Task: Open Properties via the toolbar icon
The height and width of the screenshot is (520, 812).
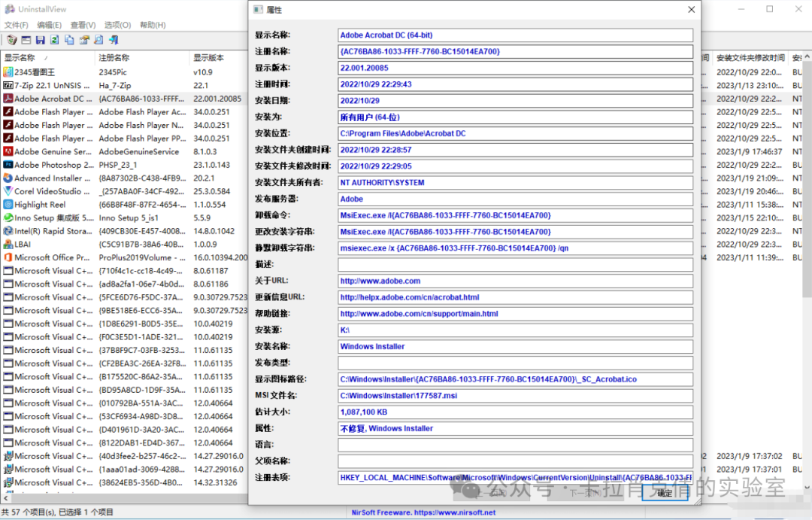Action: 85,40
